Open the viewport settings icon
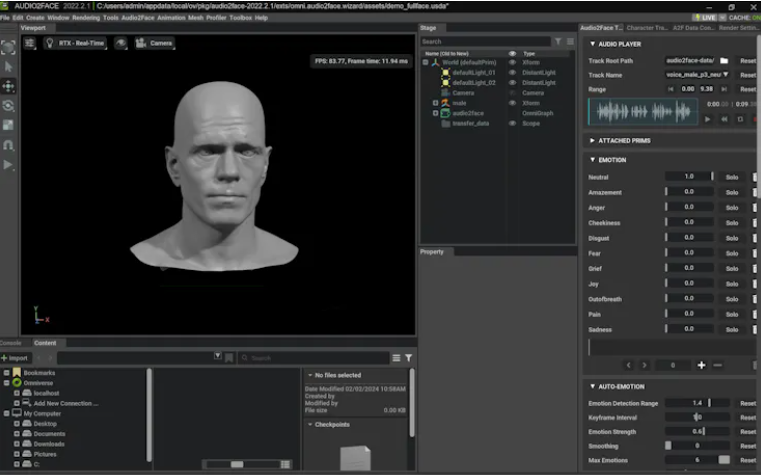This screenshot has width=761, height=475. (29, 44)
